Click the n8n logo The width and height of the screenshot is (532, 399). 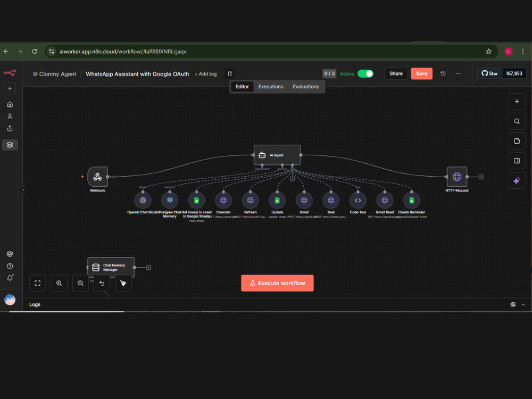click(10, 72)
